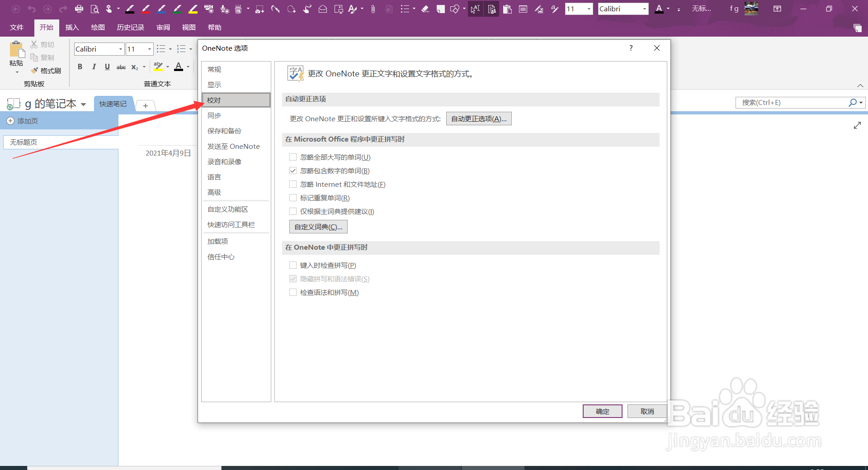Insert a screen clipping
The height and width of the screenshot is (470, 868).
coord(259,9)
